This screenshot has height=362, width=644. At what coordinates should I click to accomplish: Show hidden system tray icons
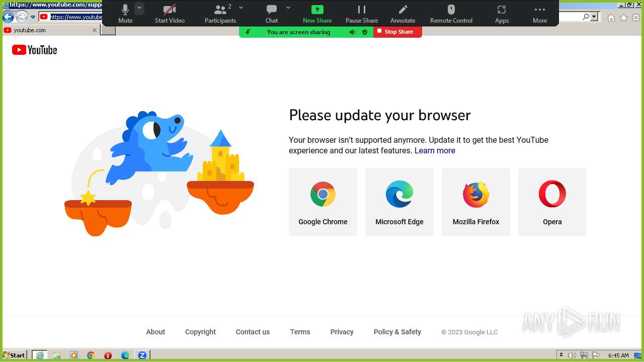click(561, 355)
